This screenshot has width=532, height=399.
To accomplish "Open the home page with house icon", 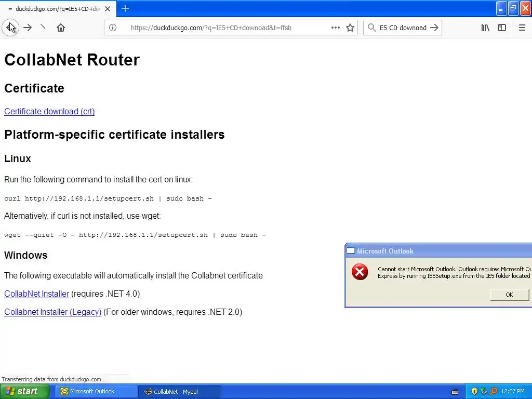I will click(x=61, y=28).
